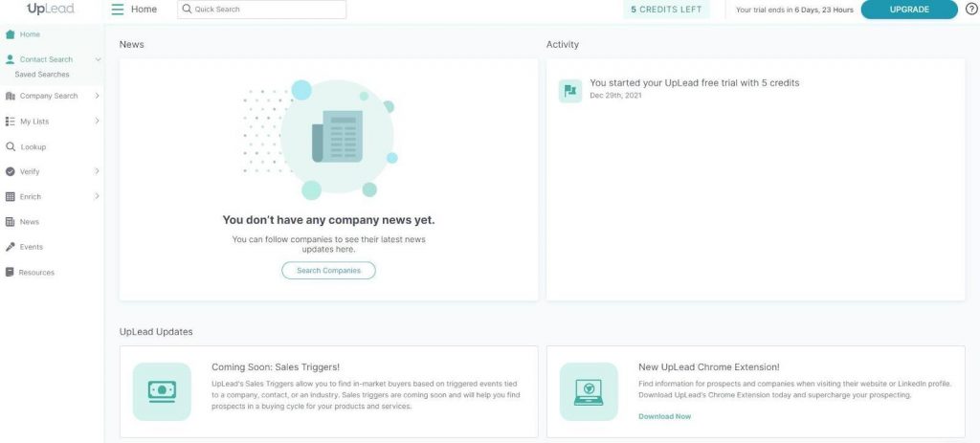980x443 pixels.
Task: Click the Enrich table icon
Action: click(x=10, y=197)
